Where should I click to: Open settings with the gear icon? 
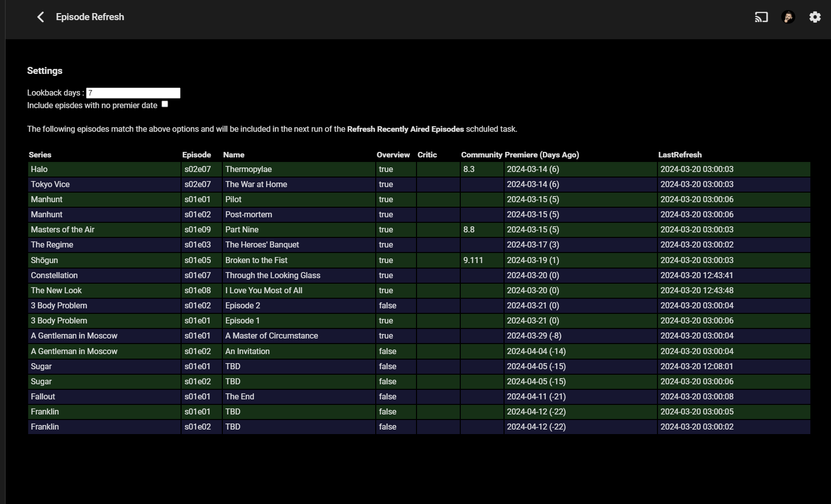[814, 17]
